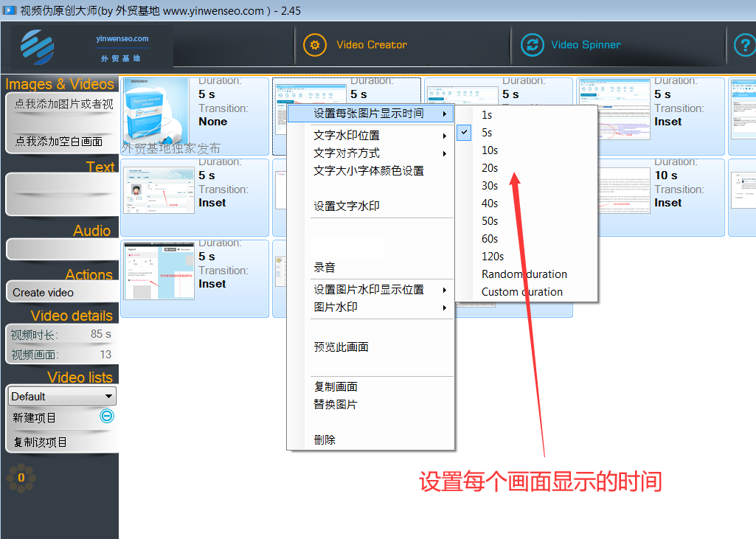Click 删除 in the context menu
Image resolution: width=756 pixels, height=539 pixels.
point(325,440)
